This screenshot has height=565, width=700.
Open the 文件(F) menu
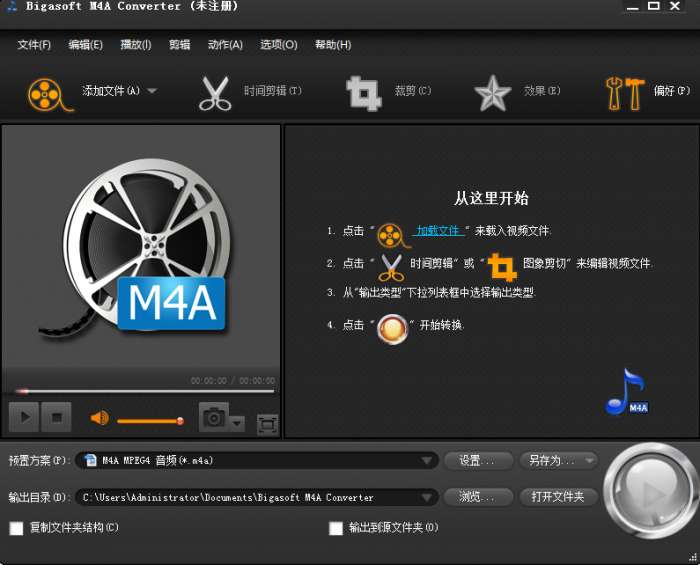click(34, 45)
